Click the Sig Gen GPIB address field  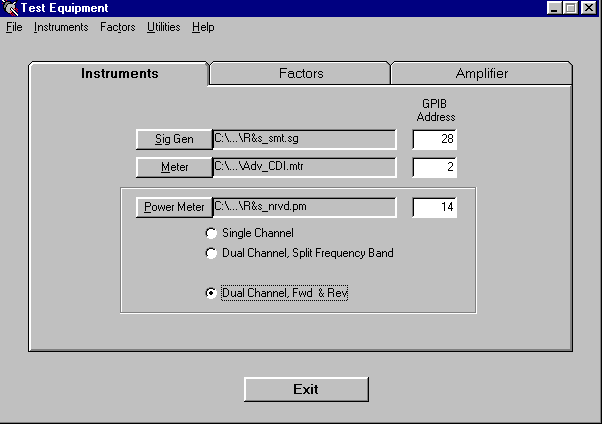pyautogui.click(x=434, y=139)
